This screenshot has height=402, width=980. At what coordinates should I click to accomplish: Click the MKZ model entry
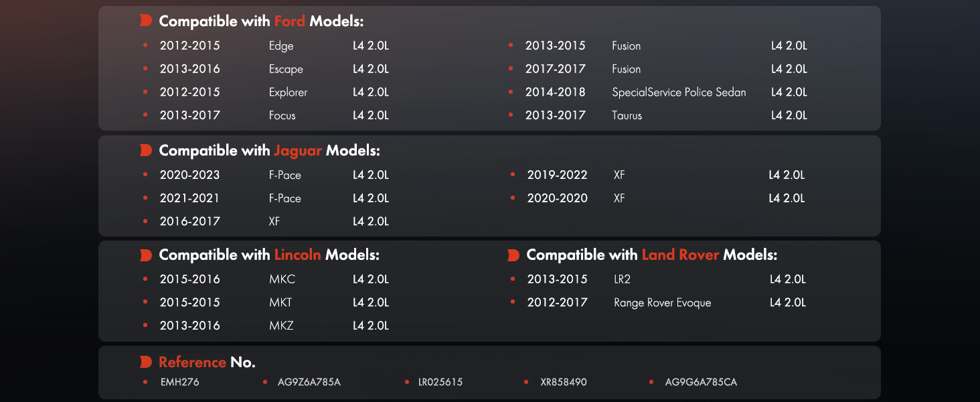tap(281, 326)
